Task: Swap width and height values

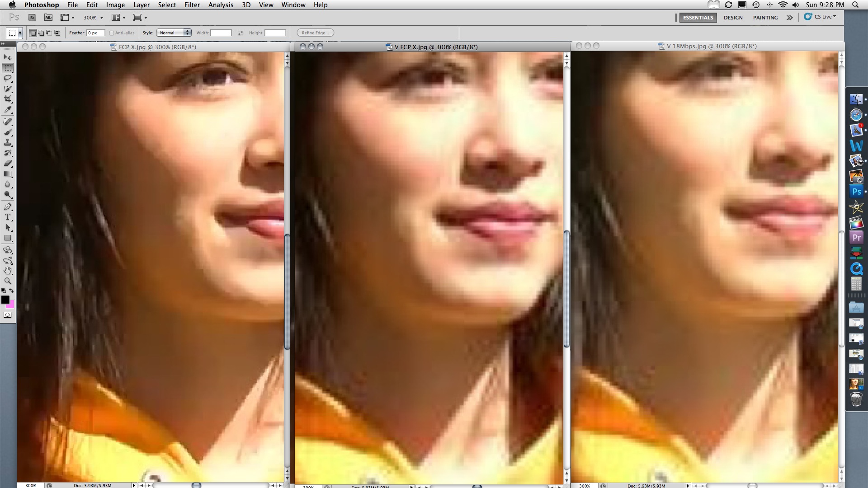Action: (241, 33)
